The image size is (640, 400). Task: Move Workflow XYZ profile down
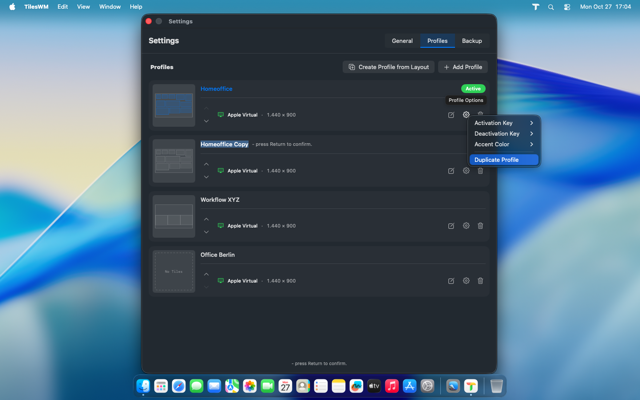(207, 232)
